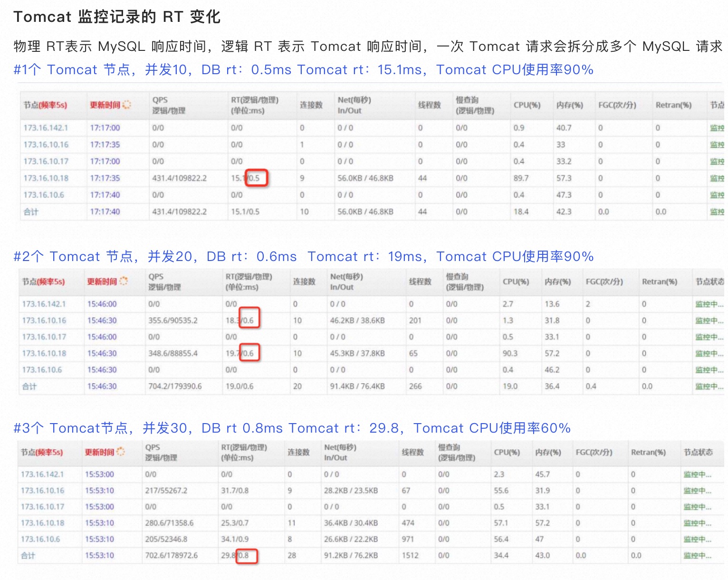The width and height of the screenshot is (728, 580).
Task: Select the thread count 971
Action: pos(408,539)
